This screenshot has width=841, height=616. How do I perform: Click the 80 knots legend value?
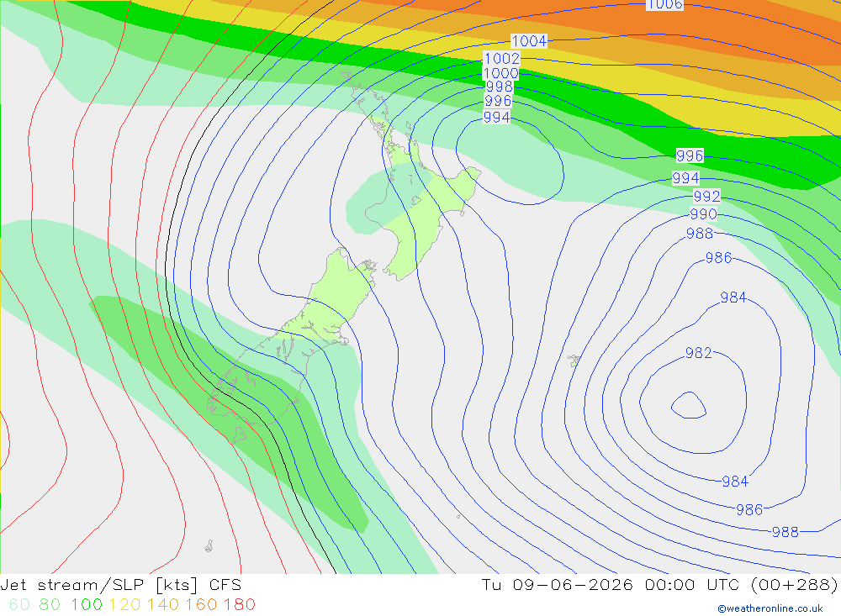click(x=50, y=604)
